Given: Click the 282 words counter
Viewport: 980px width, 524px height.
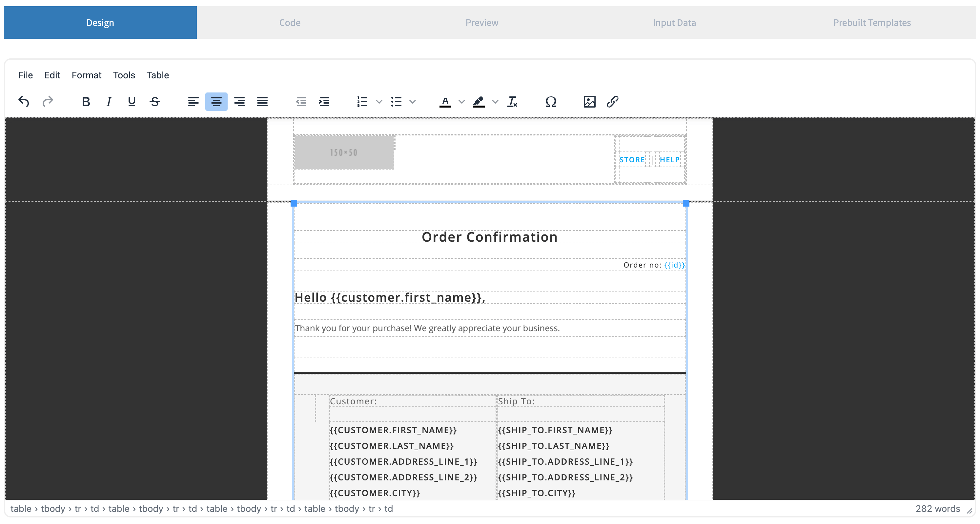Looking at the screenshot, I should pyautogui.click(x=937, y=508).
